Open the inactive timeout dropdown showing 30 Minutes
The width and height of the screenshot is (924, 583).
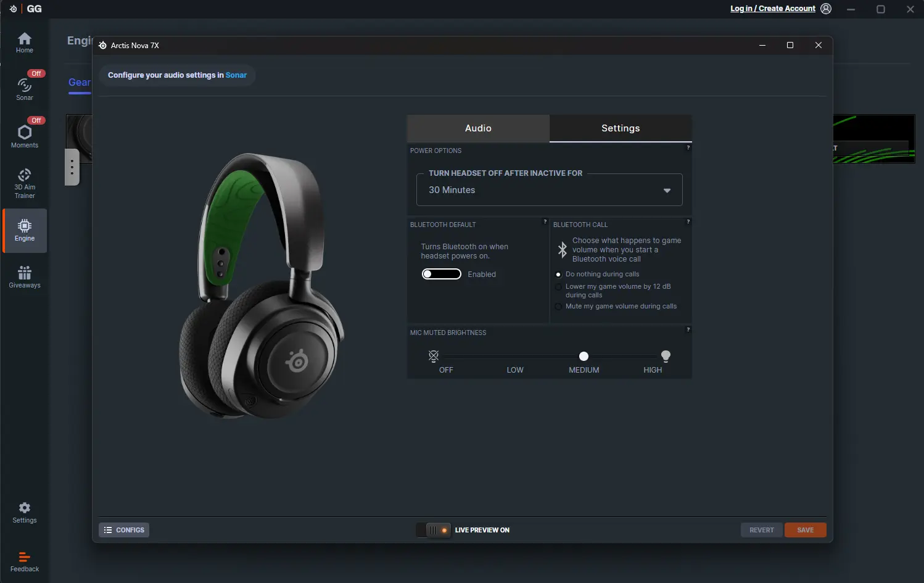pos(550,189)
